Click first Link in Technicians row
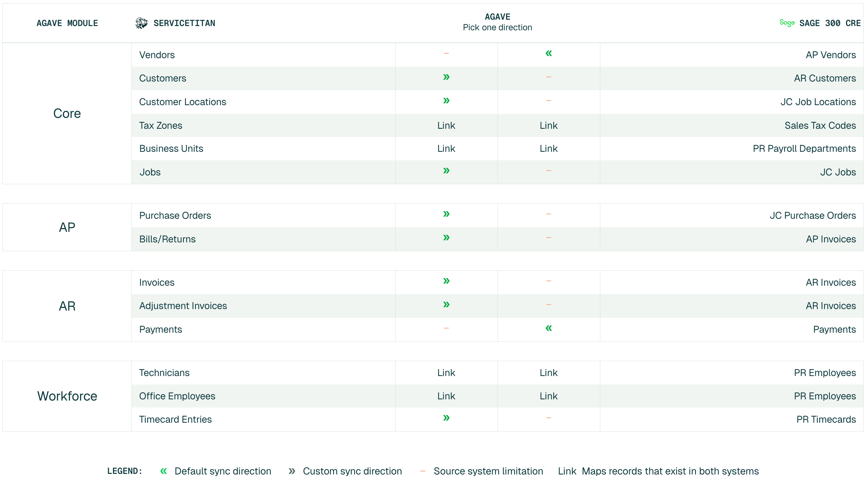Screen dimensions: 868x486 coord(446,373)
